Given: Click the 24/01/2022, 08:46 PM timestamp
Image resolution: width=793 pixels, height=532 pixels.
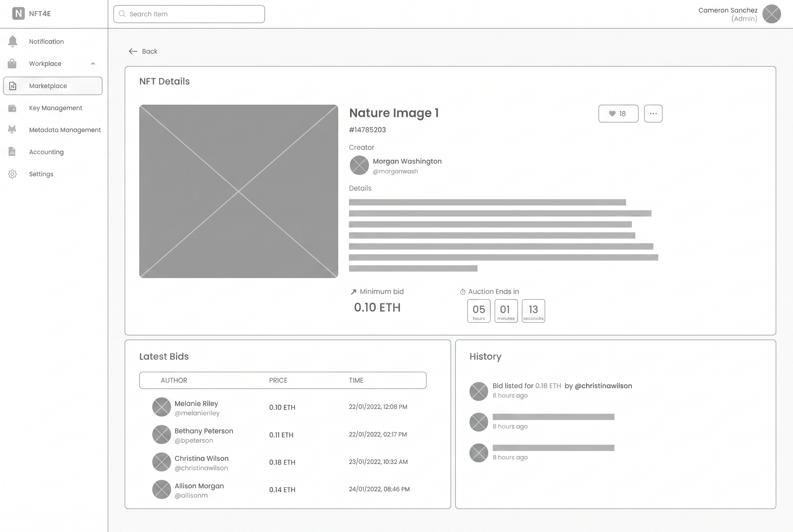Looking at the screenshot, I should click(x=379, y=489).
